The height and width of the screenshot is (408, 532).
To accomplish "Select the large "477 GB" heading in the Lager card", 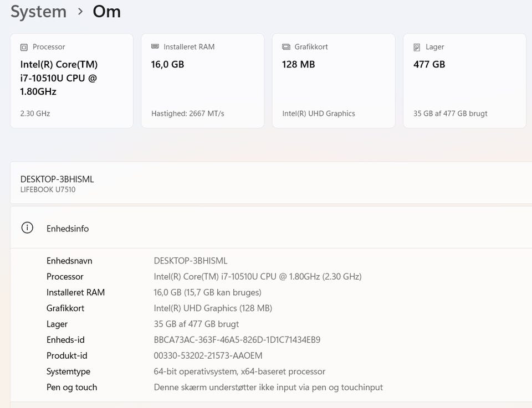I will (429, 64).
